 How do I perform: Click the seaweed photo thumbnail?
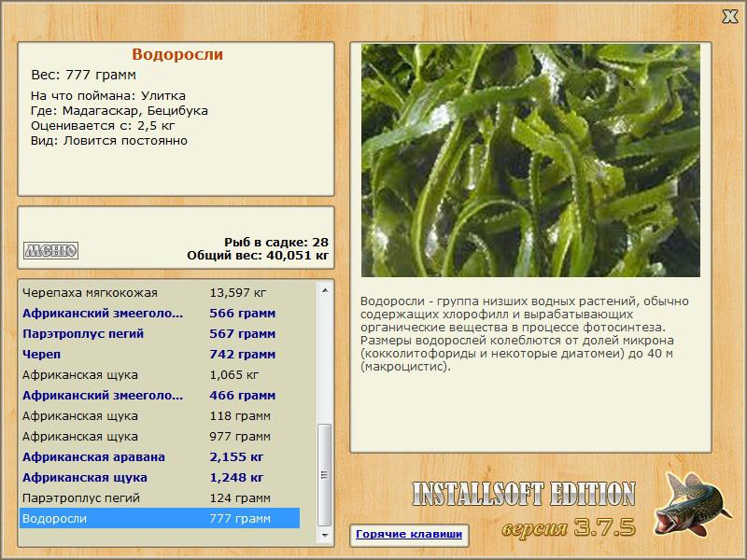[x=530, y=160]
